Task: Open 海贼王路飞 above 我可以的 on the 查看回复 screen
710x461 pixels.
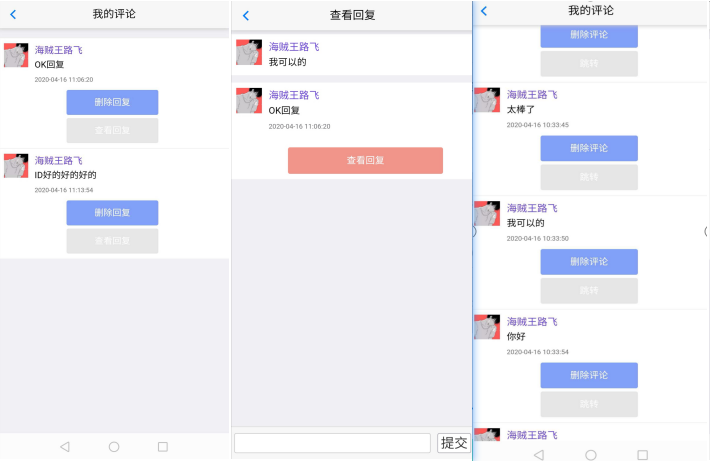Action: [x=294, y=47]
